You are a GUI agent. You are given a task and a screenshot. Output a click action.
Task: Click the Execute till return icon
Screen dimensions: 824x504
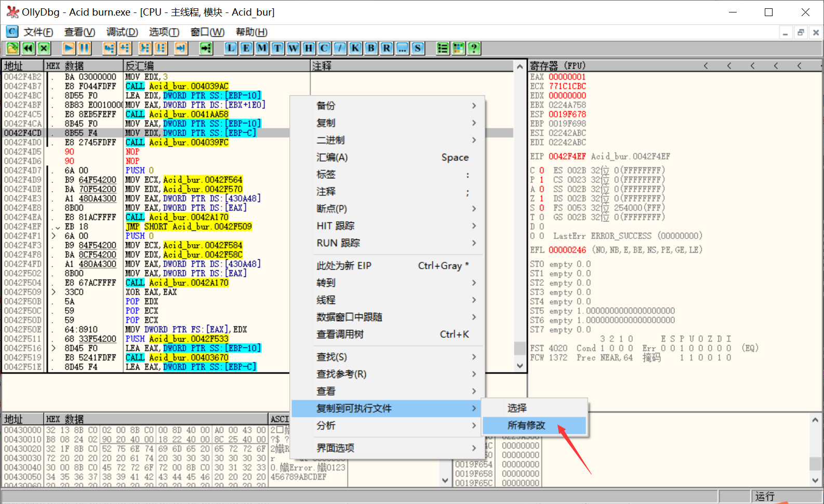(181, 48)
